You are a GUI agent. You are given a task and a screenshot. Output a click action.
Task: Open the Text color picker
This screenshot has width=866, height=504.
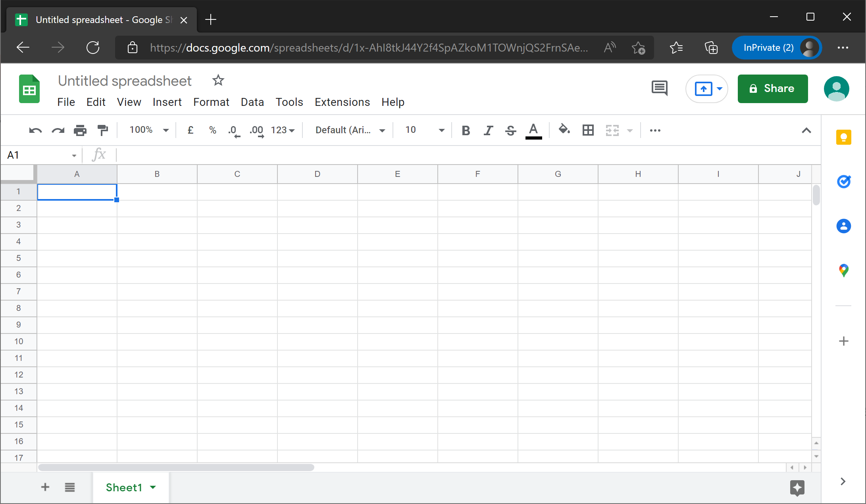(533, 130)
